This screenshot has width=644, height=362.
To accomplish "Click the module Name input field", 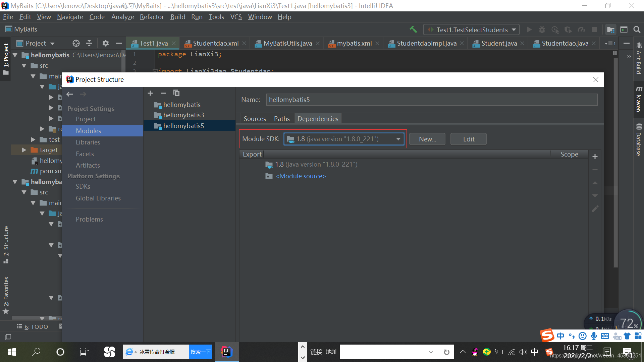I will tap(432, 100).
